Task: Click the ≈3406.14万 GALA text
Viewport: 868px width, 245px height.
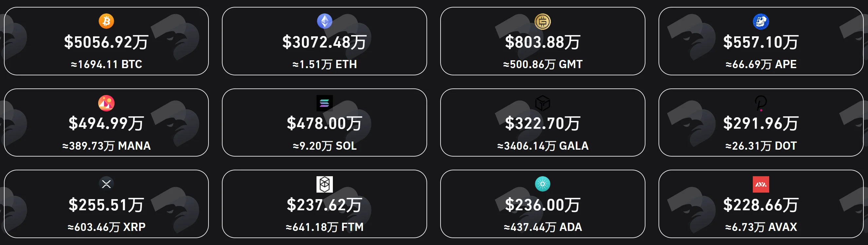Action: point(543,146)
